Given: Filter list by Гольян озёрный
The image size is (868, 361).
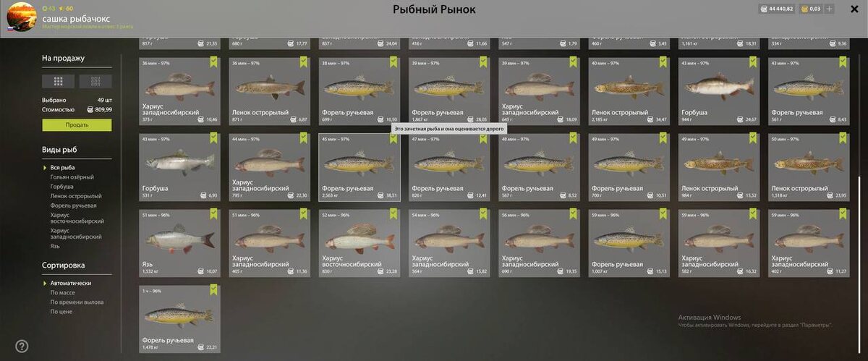Looking at the screenshot, I should [x=72, y=177].
